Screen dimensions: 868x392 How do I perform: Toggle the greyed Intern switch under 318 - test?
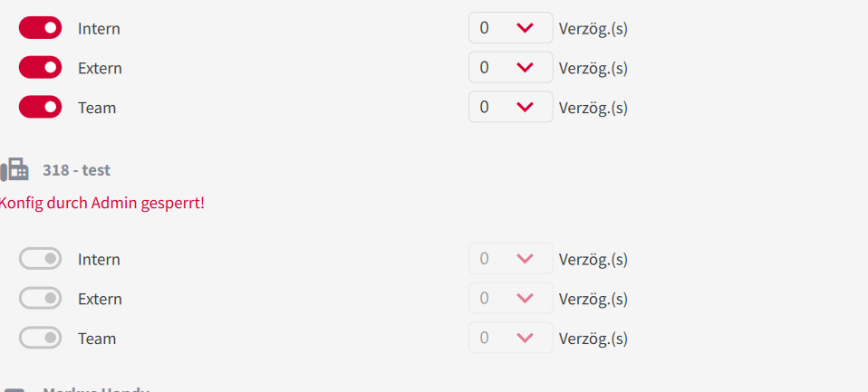pyautogui.click(x=40, y=259)
